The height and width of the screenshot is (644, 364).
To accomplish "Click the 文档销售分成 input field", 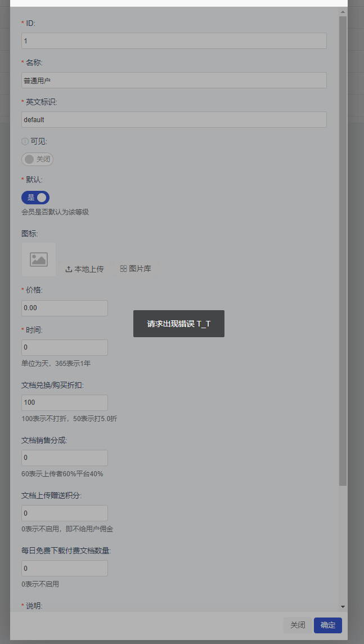I will tap(65, 458).
